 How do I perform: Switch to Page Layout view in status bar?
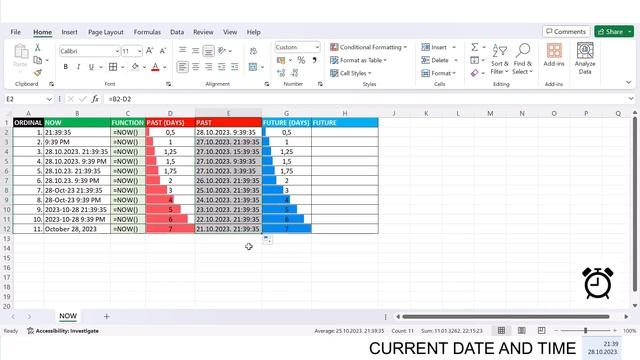(x=521, y=330)
